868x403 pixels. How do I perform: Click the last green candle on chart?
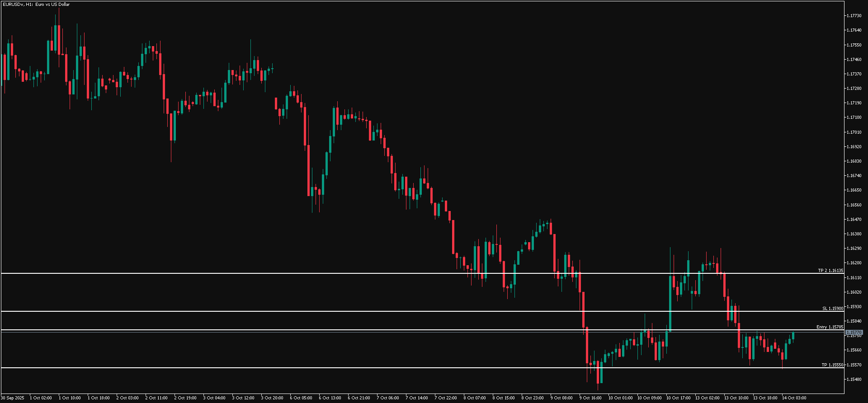pyautogui.click(x=793, y=336)
